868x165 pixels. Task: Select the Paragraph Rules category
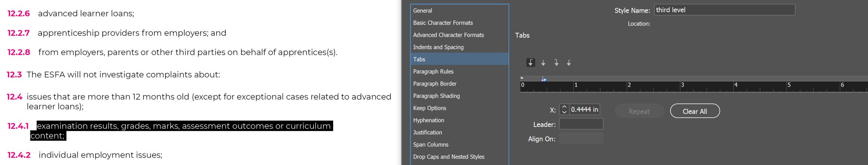433,72
